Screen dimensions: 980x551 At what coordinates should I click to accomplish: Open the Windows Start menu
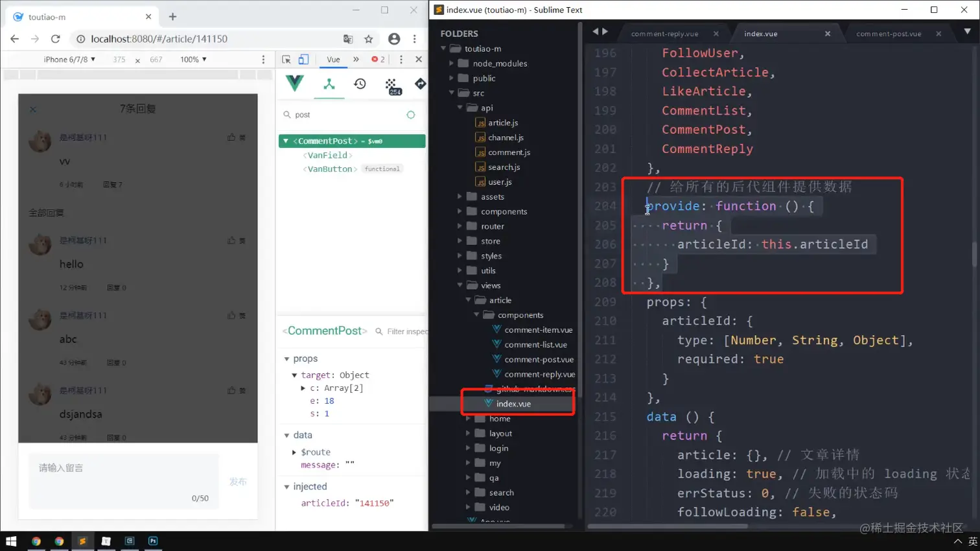[x=11, y=541]
